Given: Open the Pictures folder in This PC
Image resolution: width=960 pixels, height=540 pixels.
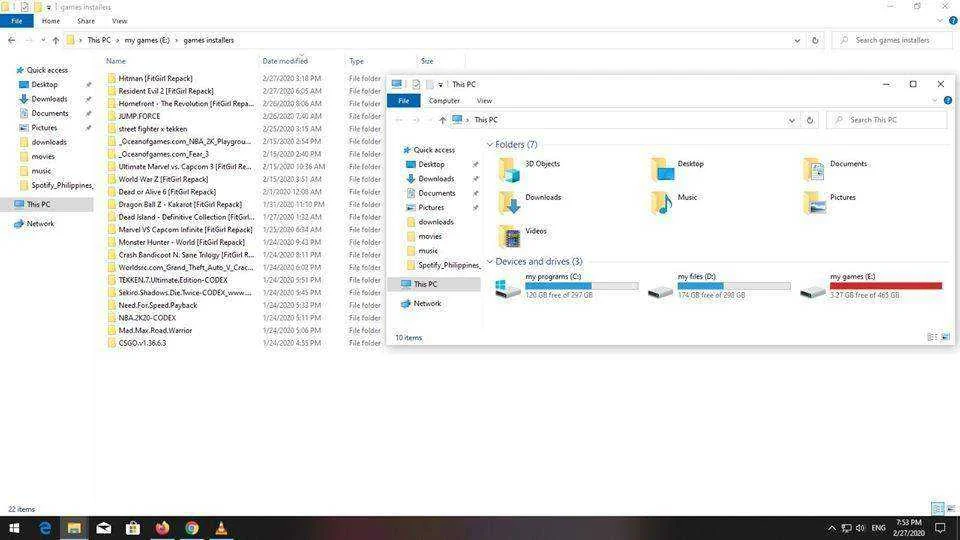Looking at the screenshot, I should click(829, 203).
